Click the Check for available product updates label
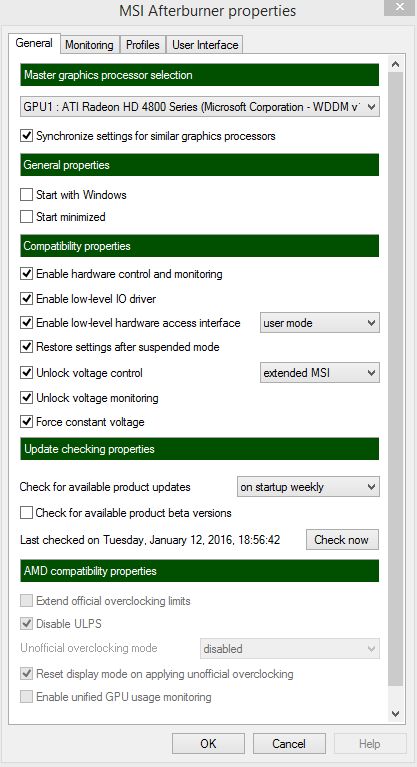 (x=105, y=487)
